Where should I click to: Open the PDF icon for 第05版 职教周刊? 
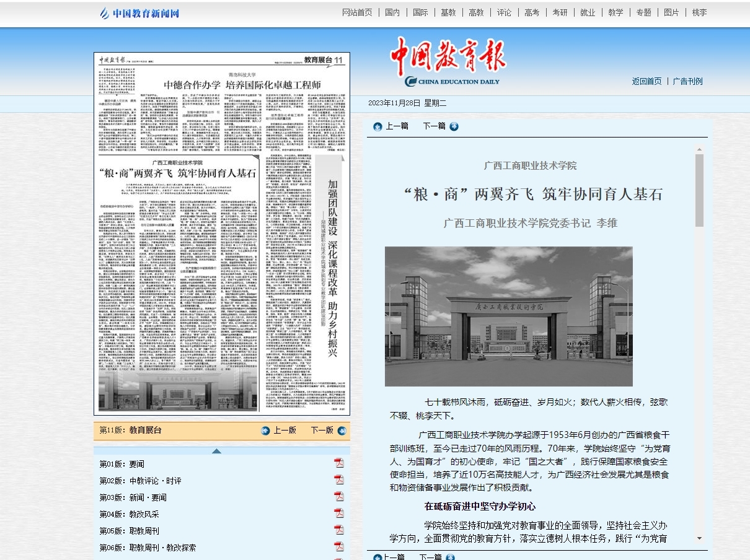click(x=339, y=530)
